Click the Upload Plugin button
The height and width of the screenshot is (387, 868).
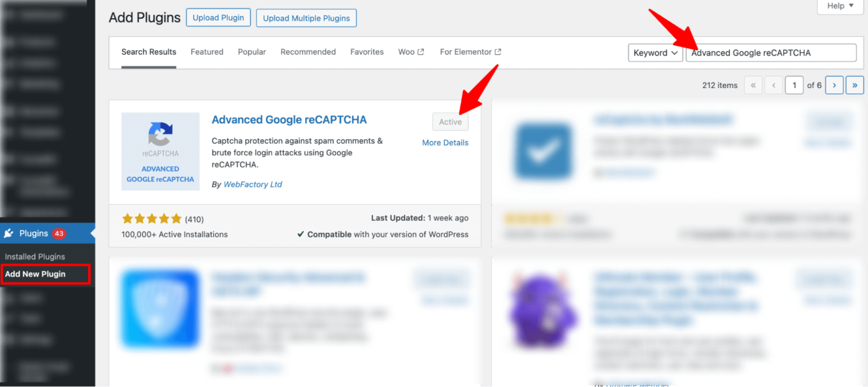point(218,18)
